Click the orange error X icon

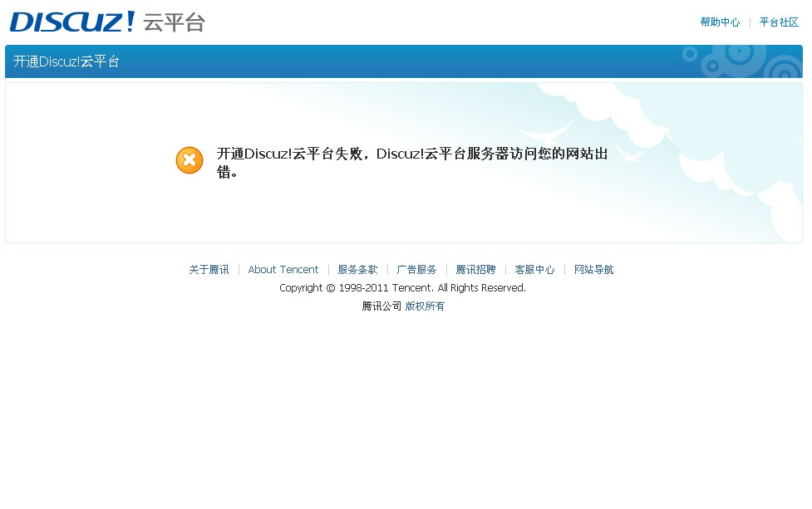tap(189, 159)
